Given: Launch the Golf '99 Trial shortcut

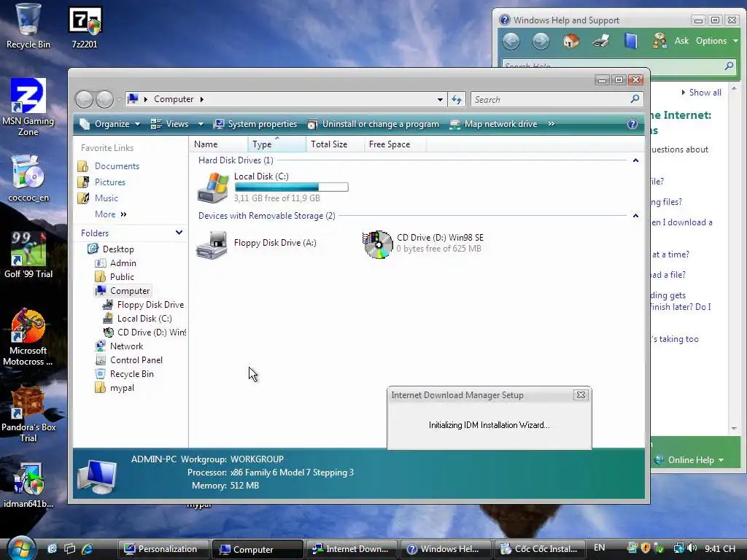Looking at the screenshot, I should click(28, 254).
